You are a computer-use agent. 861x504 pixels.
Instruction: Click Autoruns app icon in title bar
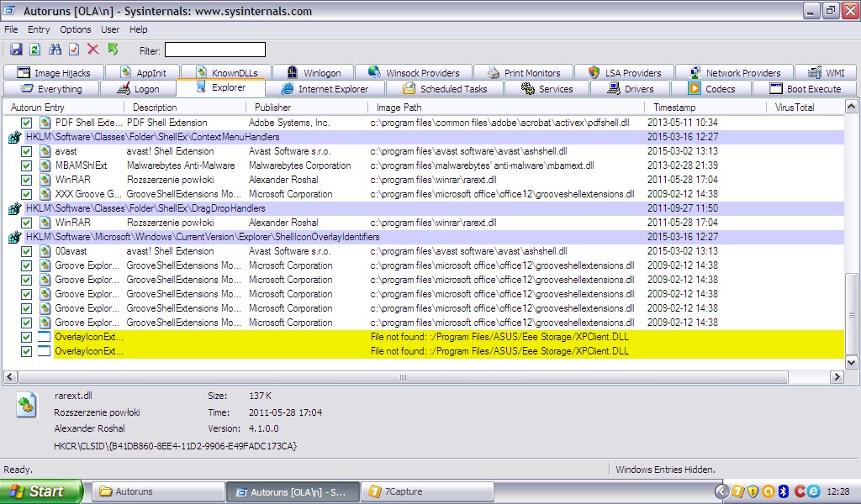[10, 10]
